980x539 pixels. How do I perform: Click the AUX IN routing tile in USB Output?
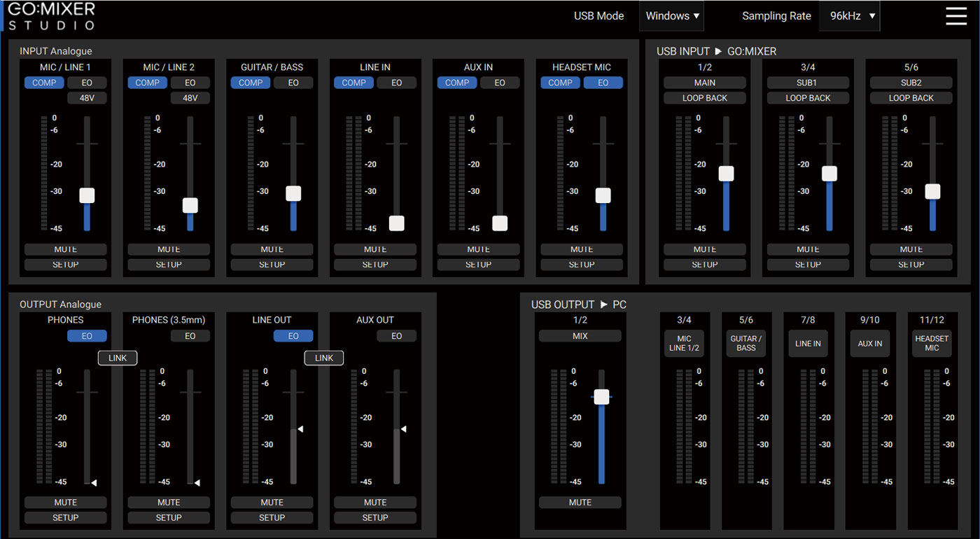[x=870, y=344]
